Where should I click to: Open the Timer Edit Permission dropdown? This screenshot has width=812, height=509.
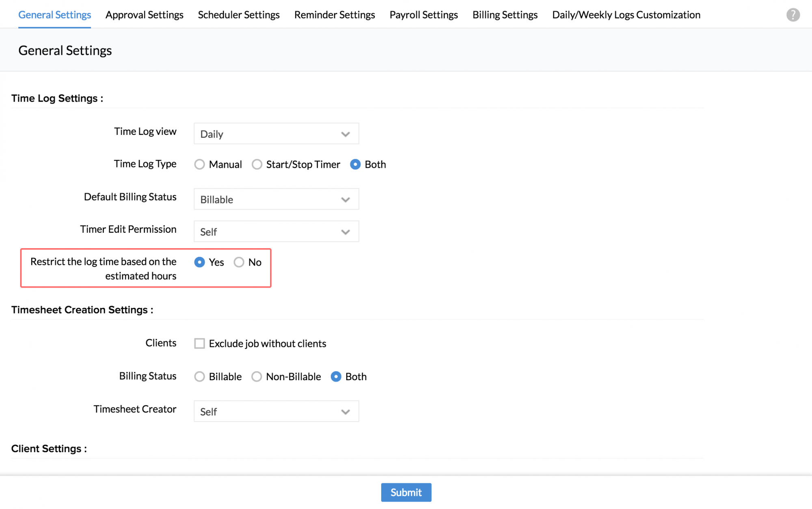[x=276, y=232]
